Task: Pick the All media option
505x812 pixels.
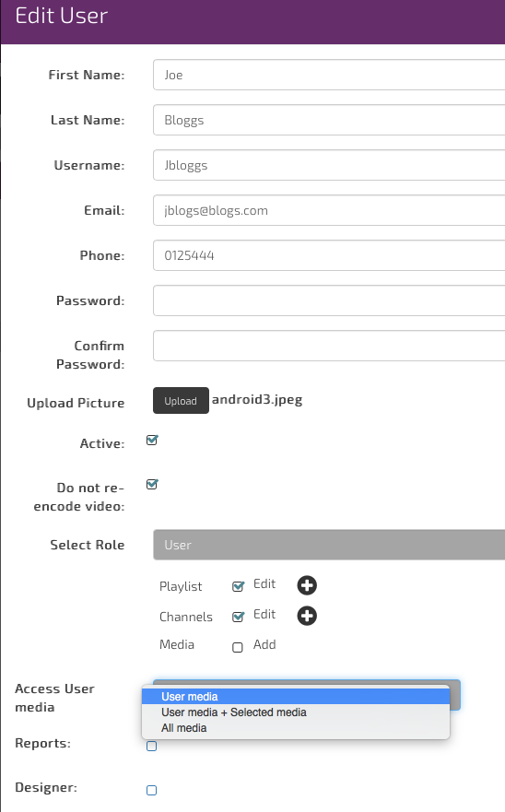Action: [296, 727]
